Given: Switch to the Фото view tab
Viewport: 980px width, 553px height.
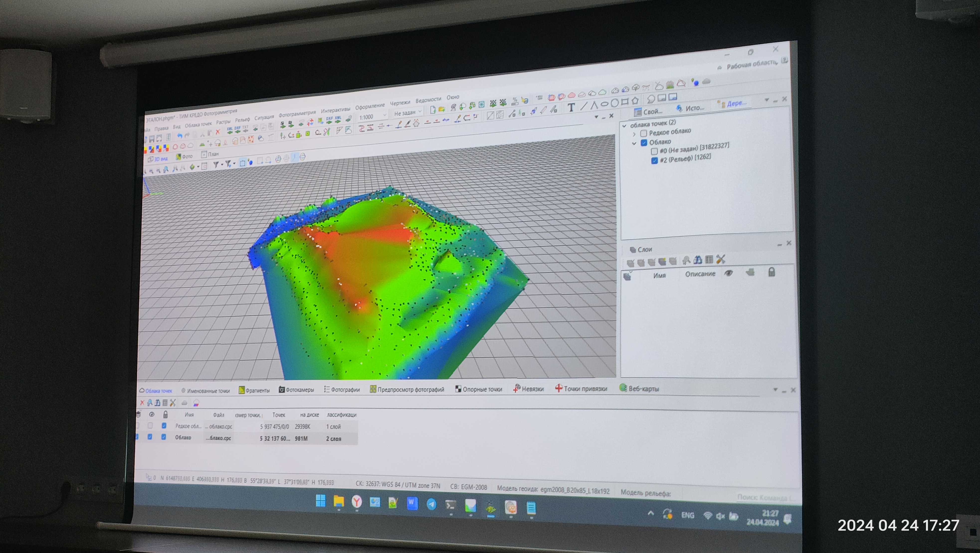Looking at the screenshot, I should click(184, 156).
